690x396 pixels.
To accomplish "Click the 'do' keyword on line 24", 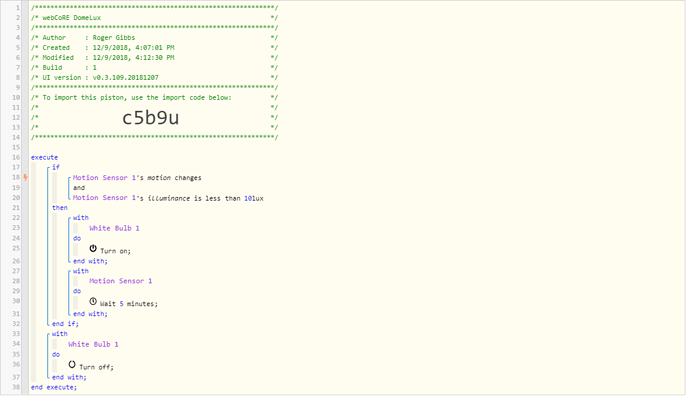I will click(x=77, y=238).
